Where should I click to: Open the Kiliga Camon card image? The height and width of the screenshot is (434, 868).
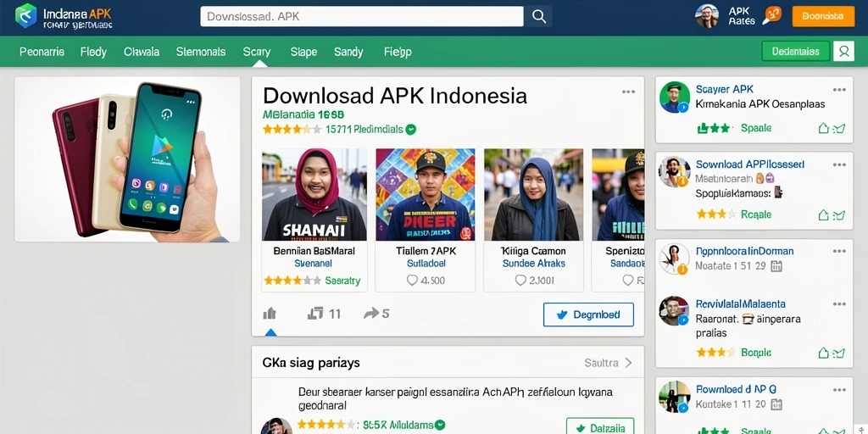click(534, 194)
